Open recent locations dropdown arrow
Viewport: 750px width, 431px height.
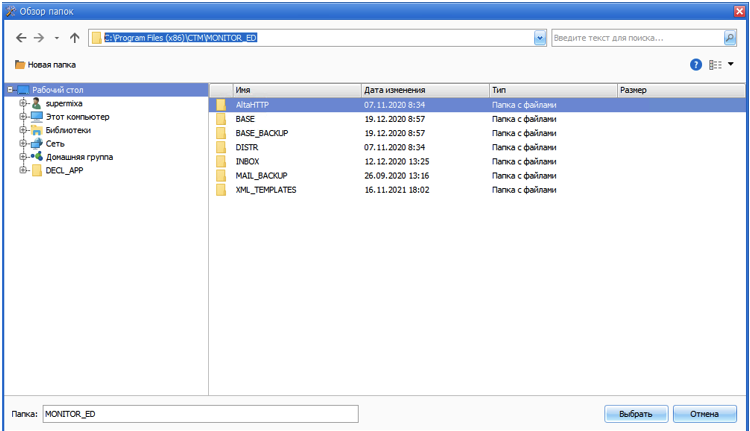(x=57, y=38)
